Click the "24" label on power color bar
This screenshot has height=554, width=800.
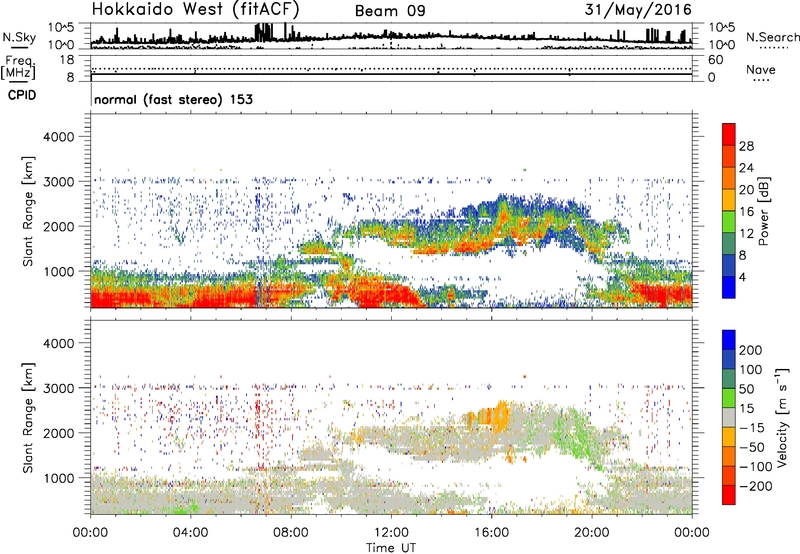746,168
